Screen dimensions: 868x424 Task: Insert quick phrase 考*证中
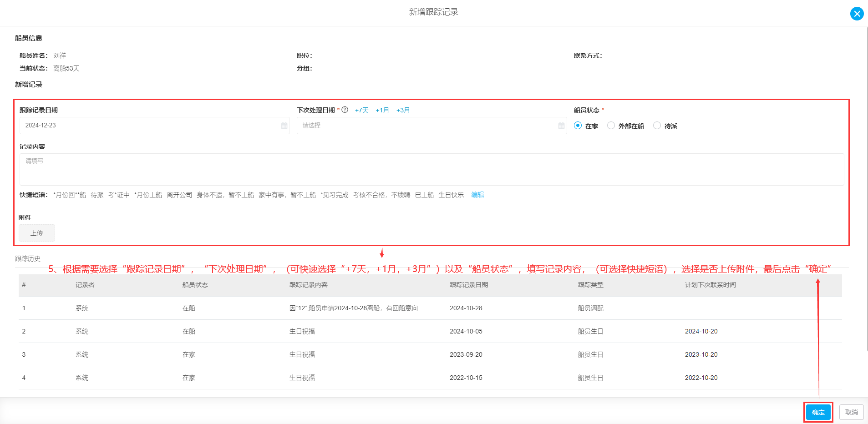coord(119,195)
